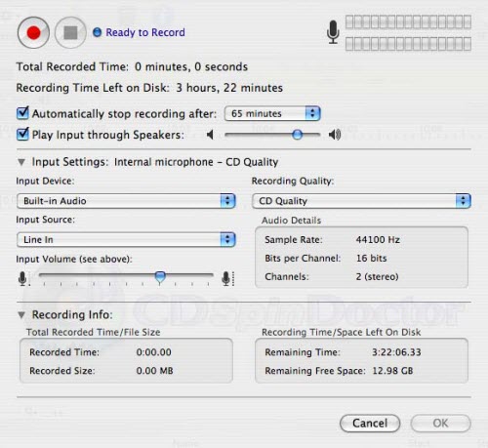Click the OK button
The image size is (488, 448).
(x=440, y=424)
